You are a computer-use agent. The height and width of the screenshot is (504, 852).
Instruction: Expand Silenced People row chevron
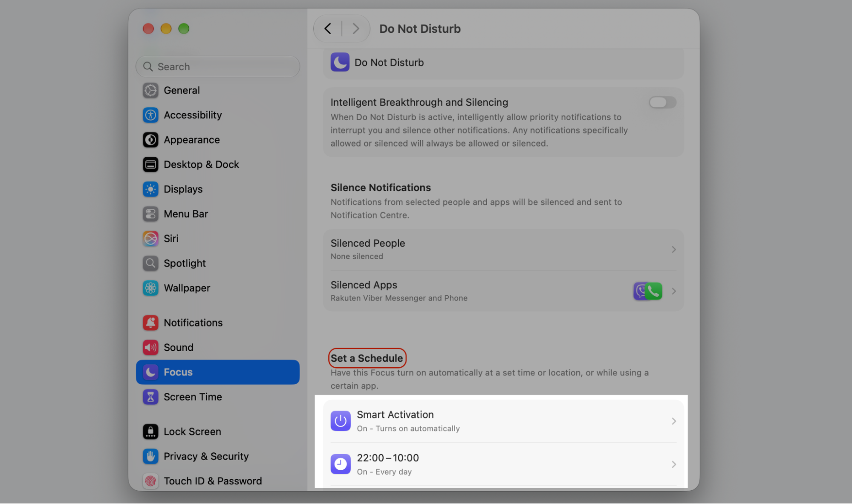click(674, 249)
